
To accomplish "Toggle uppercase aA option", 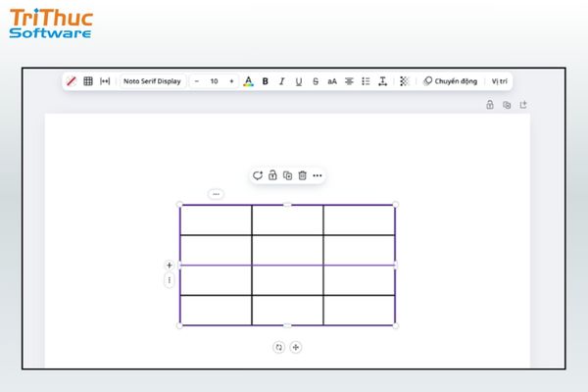I will (x=332, y=81).
